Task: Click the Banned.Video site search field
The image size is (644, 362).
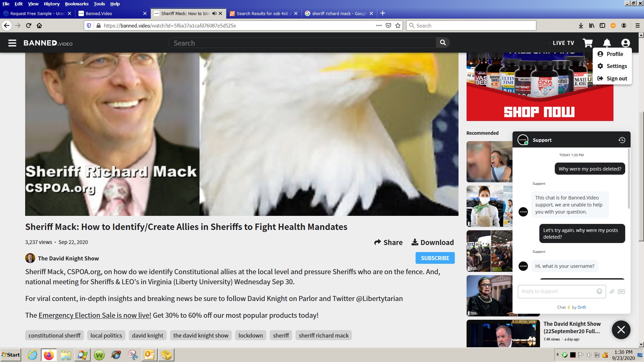Action: tap(302, 43)
